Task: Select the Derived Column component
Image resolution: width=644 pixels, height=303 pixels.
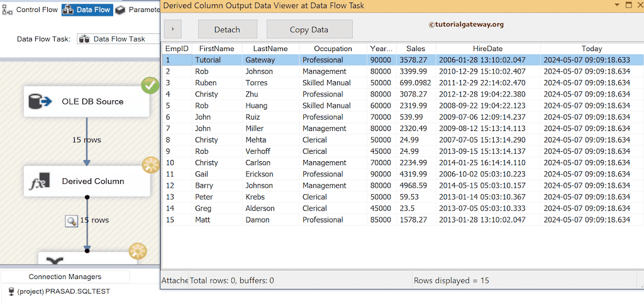Action: point(86,181)
